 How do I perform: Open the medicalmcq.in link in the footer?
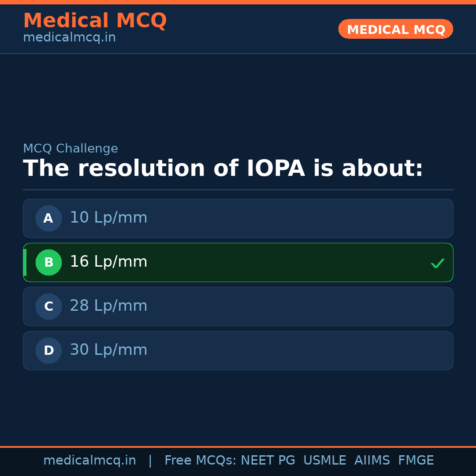point(89,461)
